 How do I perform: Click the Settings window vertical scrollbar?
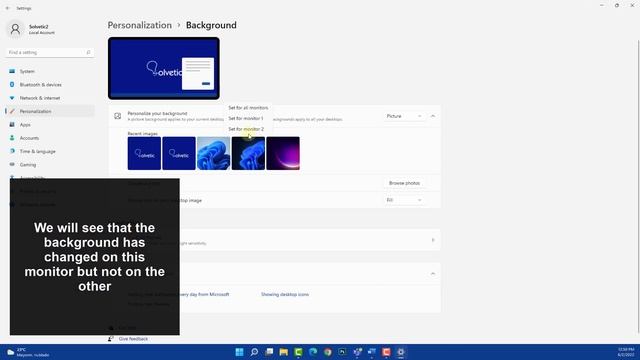point(638,187)
